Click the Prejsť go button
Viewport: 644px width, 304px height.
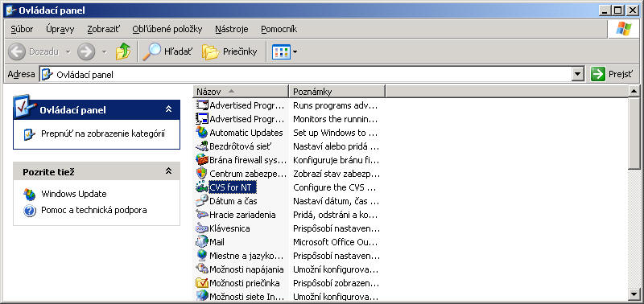(612, 74)
